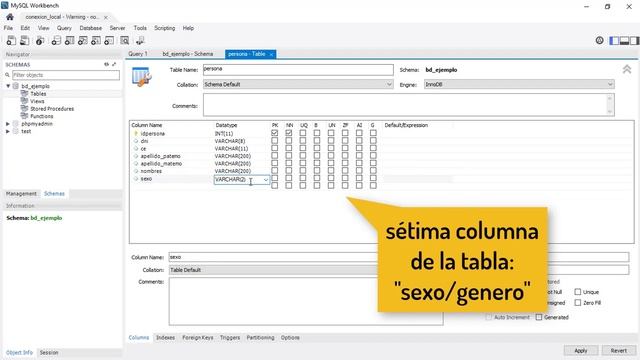The image size is (640, 360).
Task: Click the Filter objects search field
Action: [x=66, y=75]
